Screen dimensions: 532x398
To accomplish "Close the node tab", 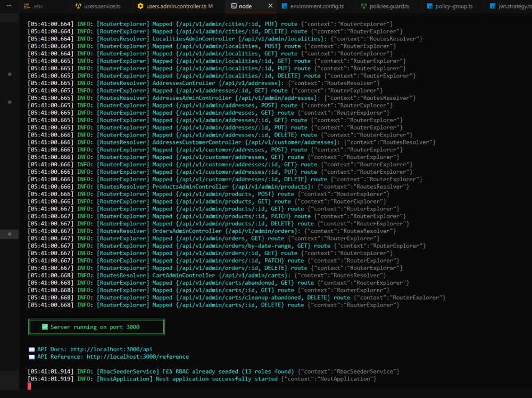I will point(270,6).
